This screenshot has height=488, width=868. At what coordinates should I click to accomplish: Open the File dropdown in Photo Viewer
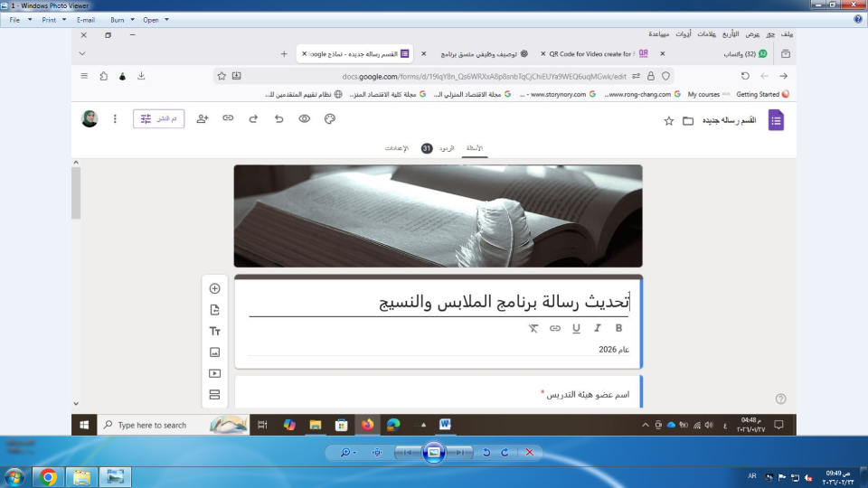click(19, 19)
